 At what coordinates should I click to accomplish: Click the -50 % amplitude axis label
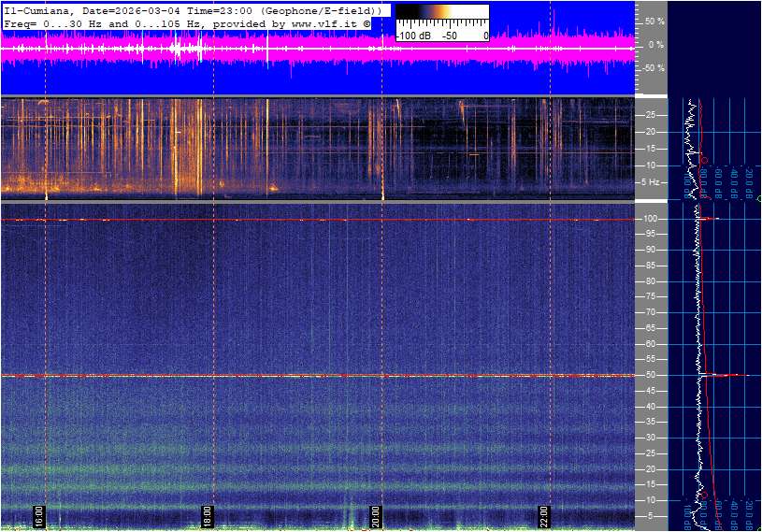[x=653, y=68]
